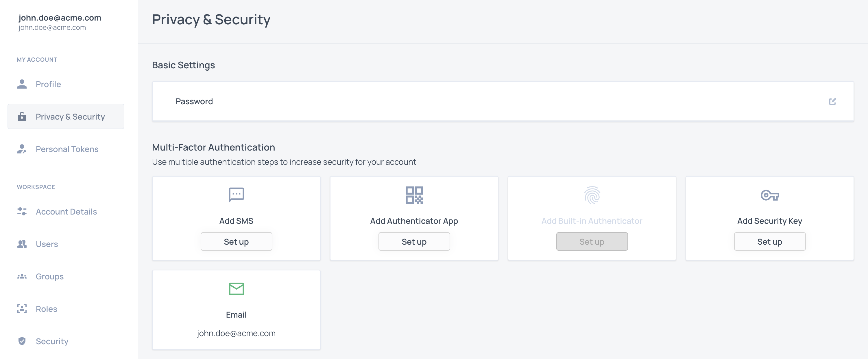The image size is (868, 359).
Task: Navigate to the Groups page
Action: [x=49, y=276]
